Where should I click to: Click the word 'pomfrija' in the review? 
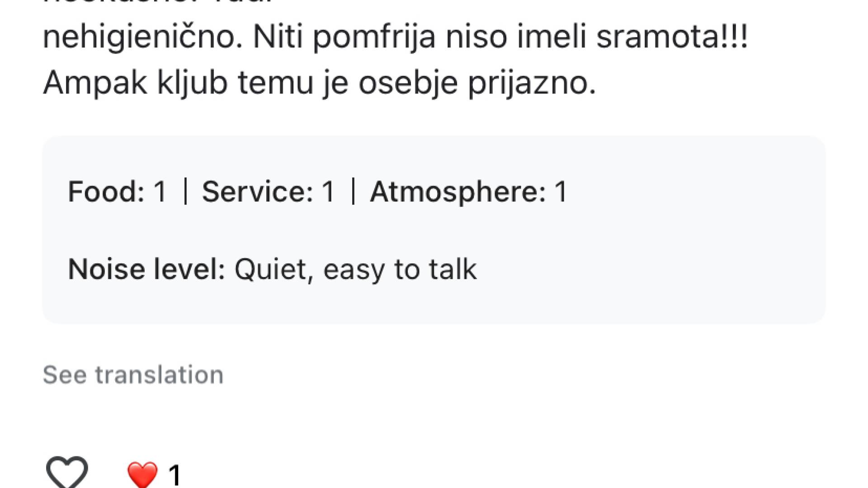tap(374, 37)
